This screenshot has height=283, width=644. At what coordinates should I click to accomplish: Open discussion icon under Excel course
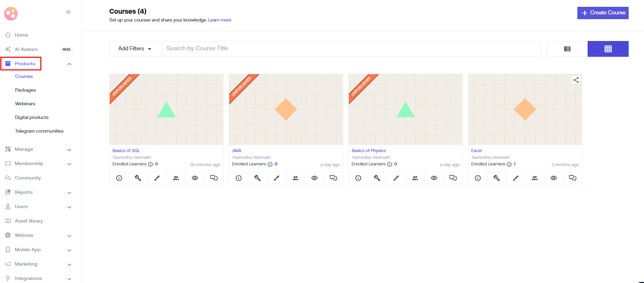pyautogui.click(x=573, y=178)
